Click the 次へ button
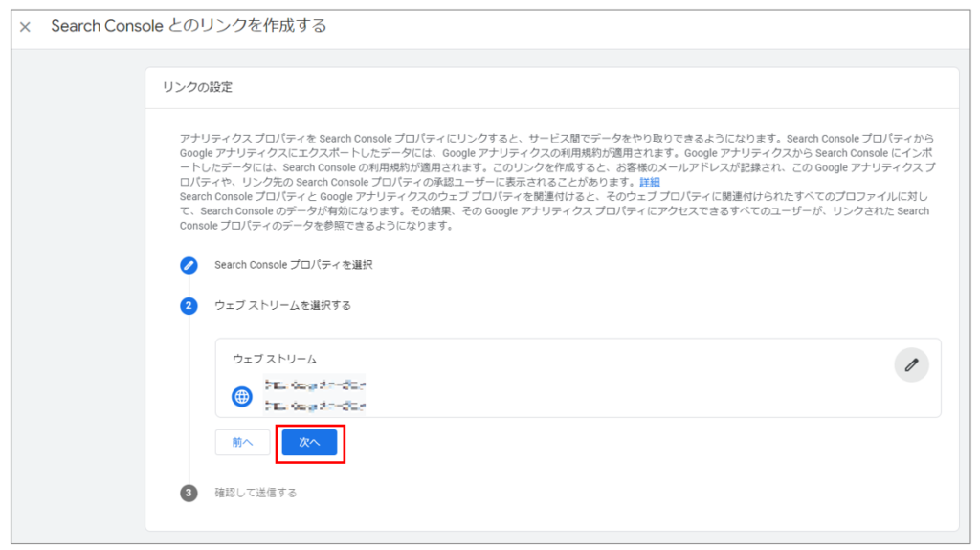The width and height of the screenshot is (980, 550). point(309,443)
